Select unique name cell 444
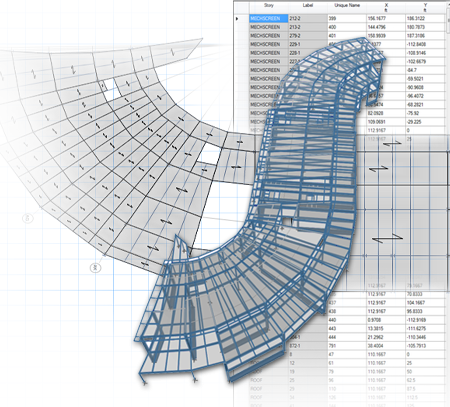 (347, 337)
